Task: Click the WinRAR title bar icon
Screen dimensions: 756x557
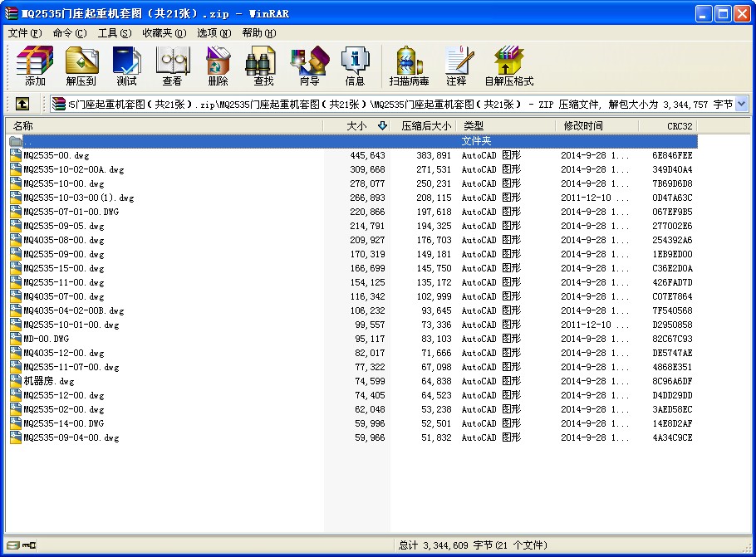Action: click(x=12, y=13)
